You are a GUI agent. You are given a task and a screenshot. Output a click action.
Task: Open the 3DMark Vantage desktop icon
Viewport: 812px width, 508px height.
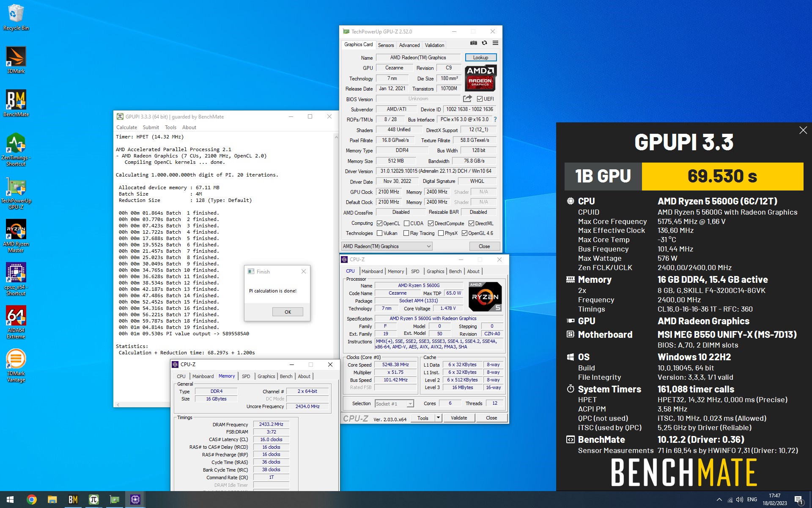tap(16, 365)
